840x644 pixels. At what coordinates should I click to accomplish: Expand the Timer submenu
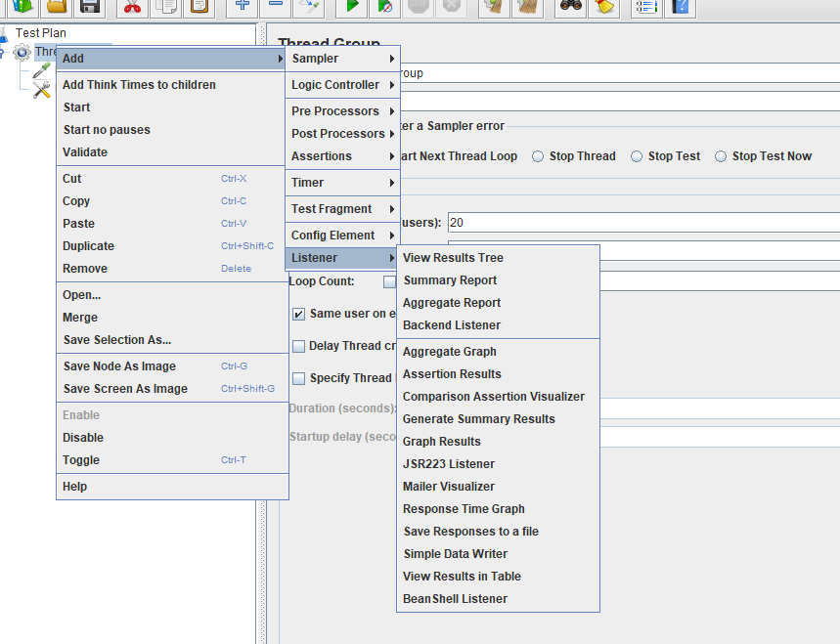(x=343, y=183)
